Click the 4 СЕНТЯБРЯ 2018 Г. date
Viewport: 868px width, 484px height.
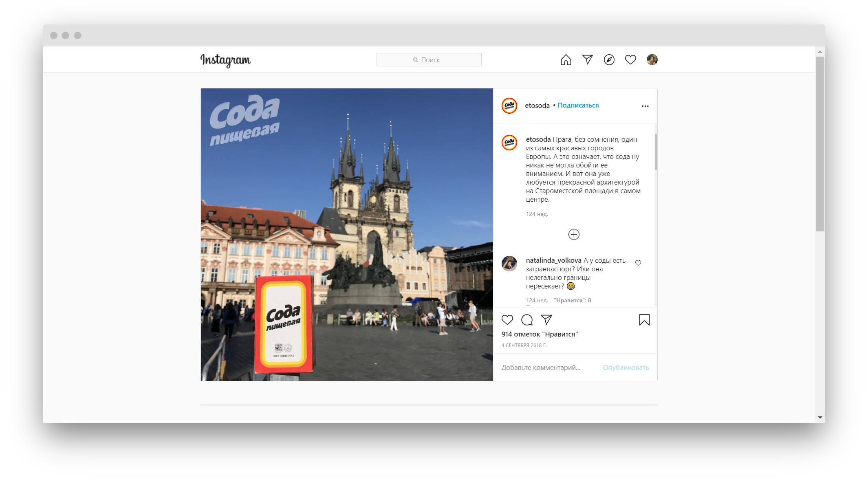tap(524, 345)
